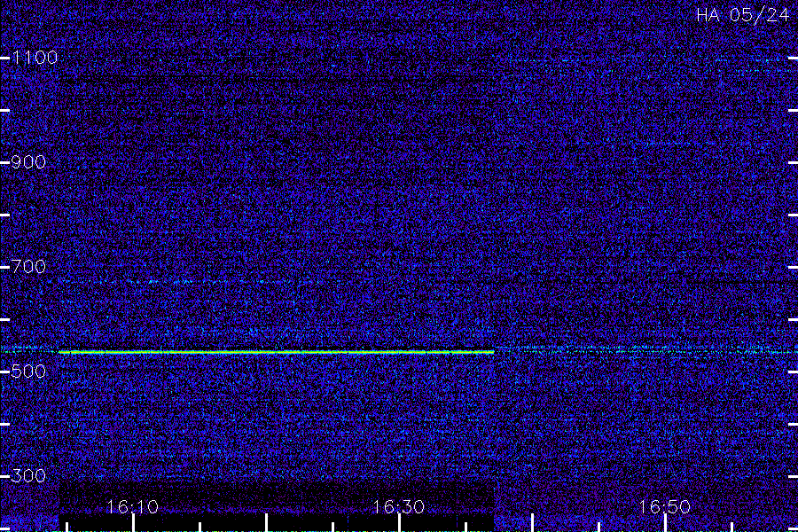Screen dimensions: 798x532
Task: Click the time tick mark below 16:10
Action: [x=133, y=523]
